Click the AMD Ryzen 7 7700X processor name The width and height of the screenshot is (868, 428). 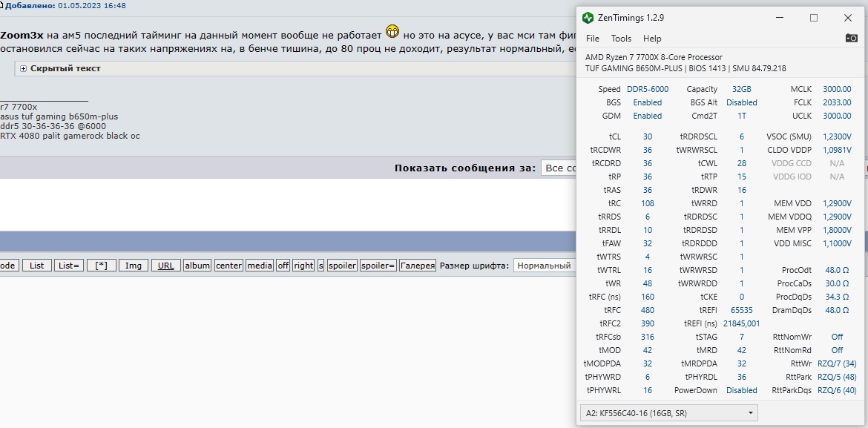pos(654,58)
